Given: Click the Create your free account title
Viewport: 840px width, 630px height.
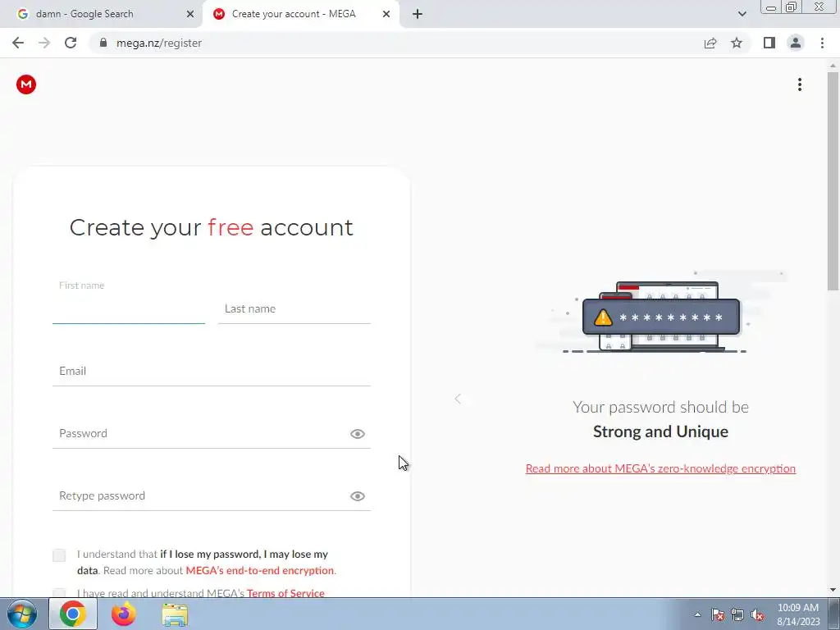Looking at the screenshot, I should [212, 228].
